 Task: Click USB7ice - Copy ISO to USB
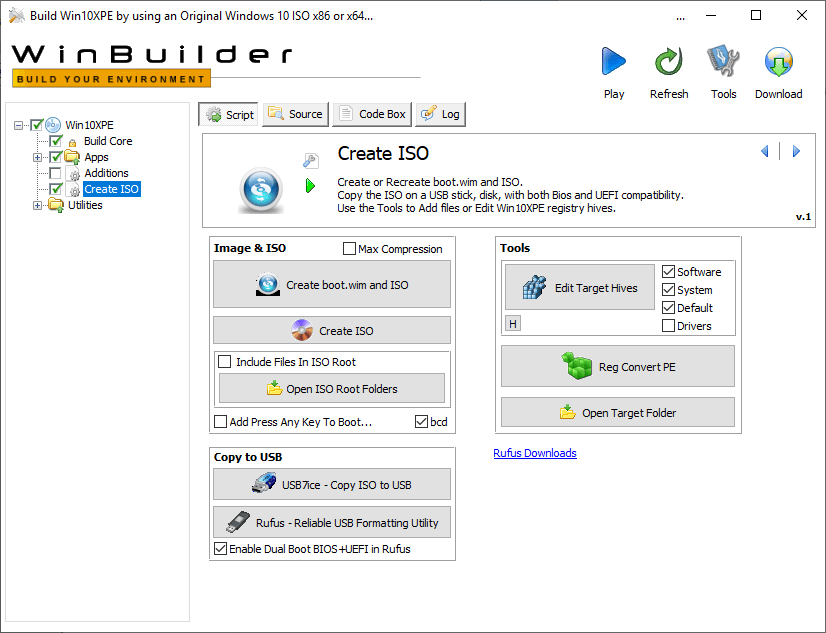332,484
